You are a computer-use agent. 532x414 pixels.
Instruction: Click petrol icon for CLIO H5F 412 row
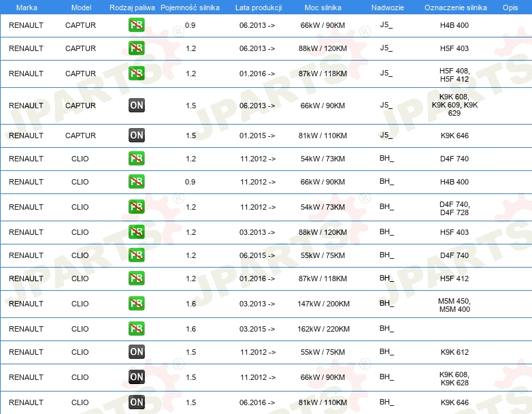coord(136,278)
